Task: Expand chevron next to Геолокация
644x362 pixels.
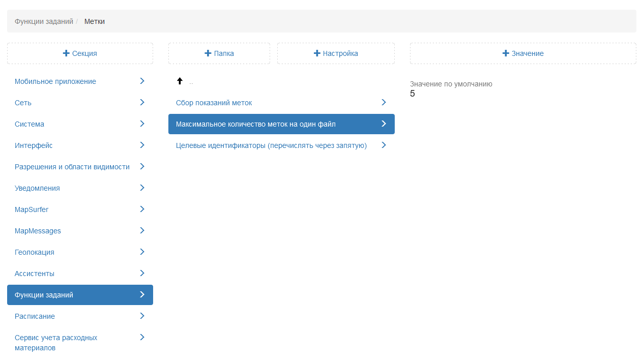Action: [x=142, y=252]
